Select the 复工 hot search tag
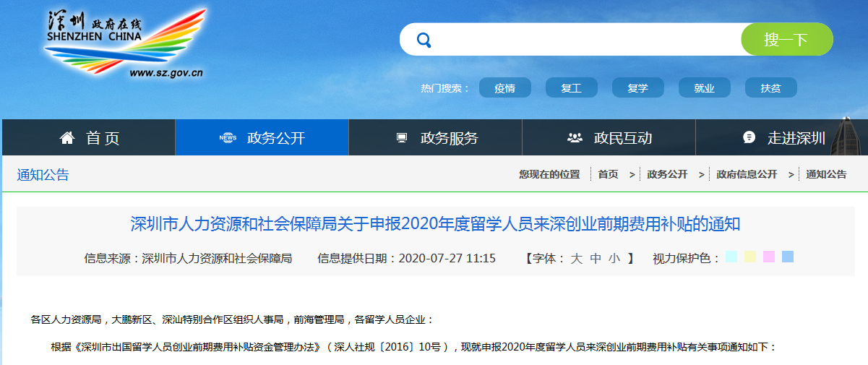The height and width of the screenshot is (365, 868). click(x=572, y=87)
